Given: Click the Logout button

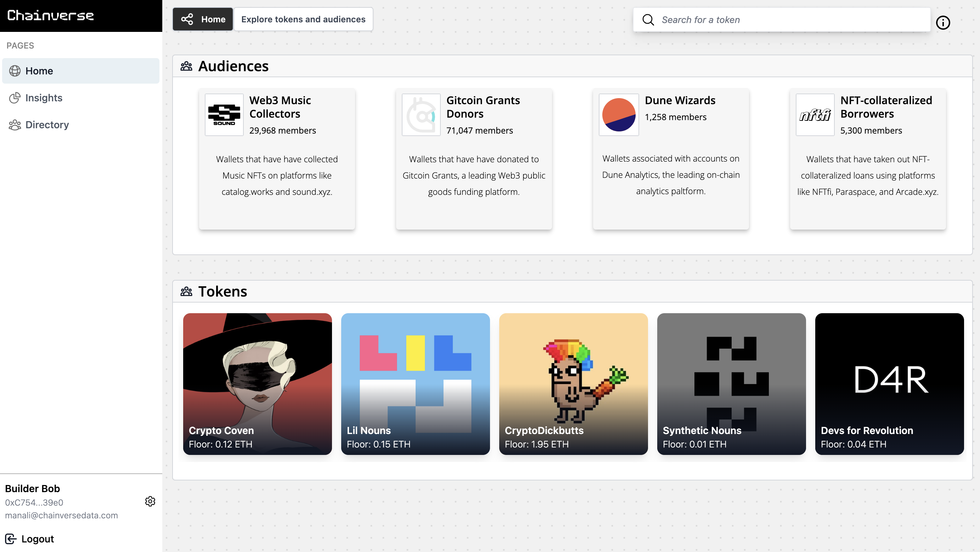Looking at the screenshot, I should [x=30, y=539].
